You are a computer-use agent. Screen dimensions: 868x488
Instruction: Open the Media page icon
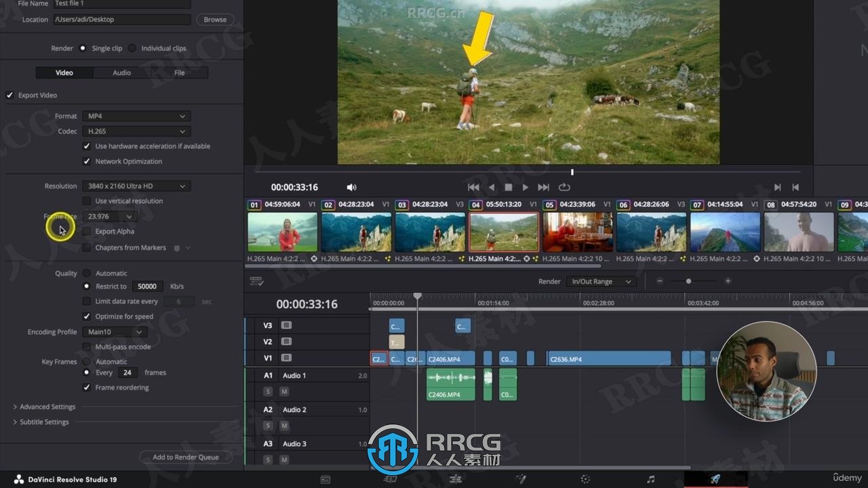tap(325, 479)
